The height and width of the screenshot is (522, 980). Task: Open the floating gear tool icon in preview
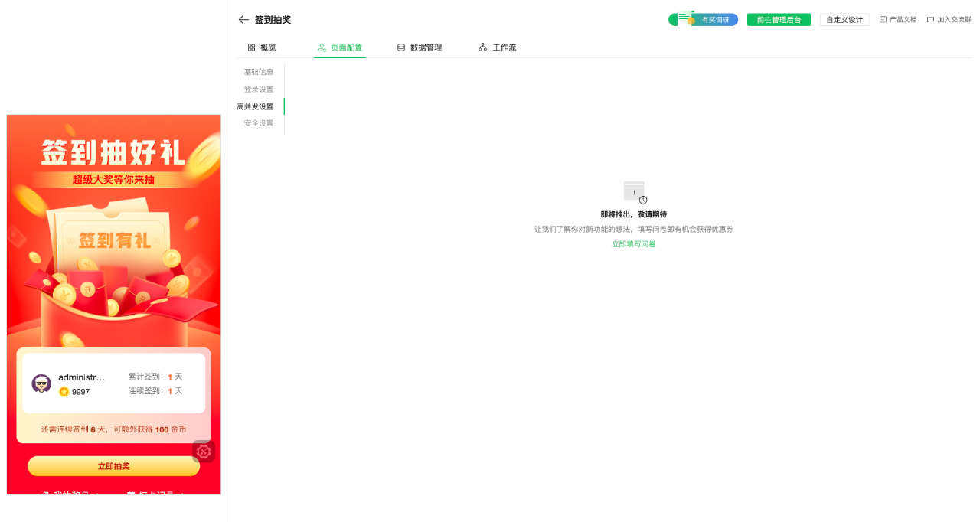[x=204, y=452]
